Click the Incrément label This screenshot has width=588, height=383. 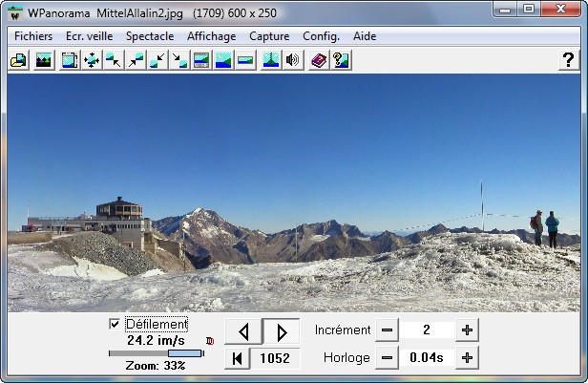click(343, 330)
